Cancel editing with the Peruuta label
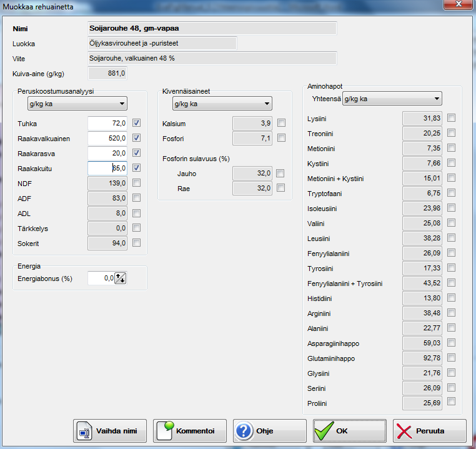 tap(430, 431)
